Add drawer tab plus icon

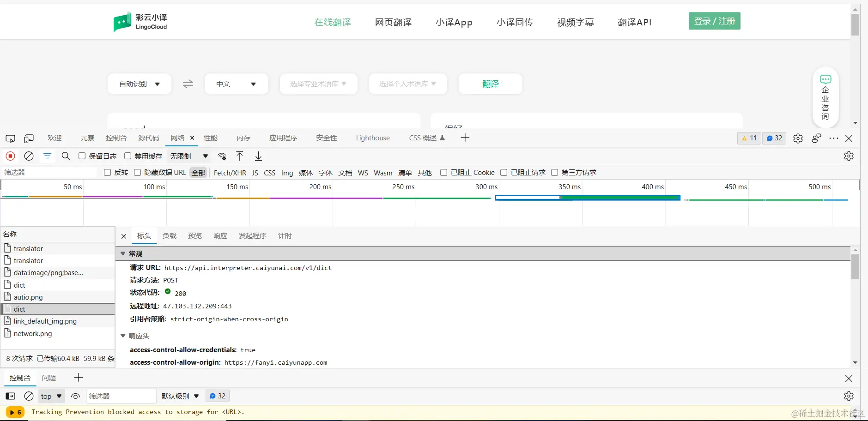(79, 378)
